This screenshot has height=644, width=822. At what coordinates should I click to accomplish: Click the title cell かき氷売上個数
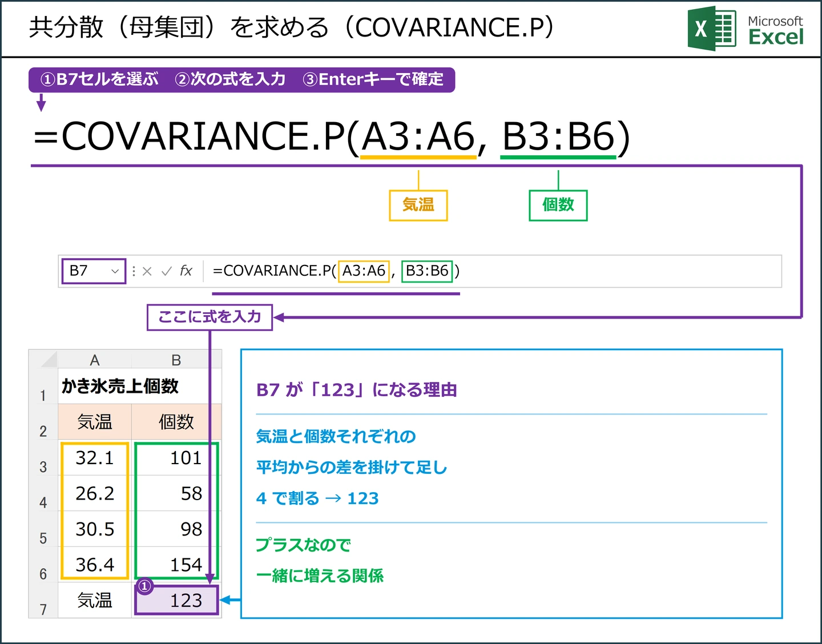120,387
